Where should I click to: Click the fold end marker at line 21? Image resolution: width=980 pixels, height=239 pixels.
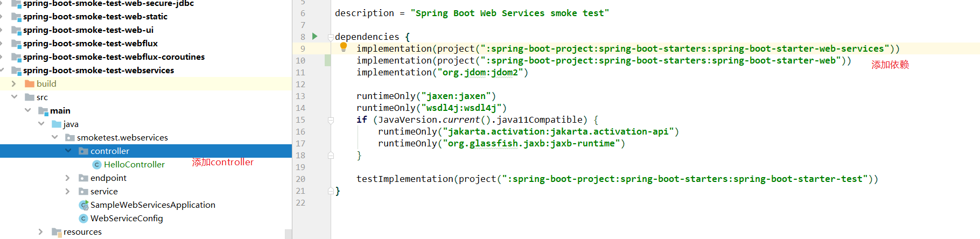(331, 191)
